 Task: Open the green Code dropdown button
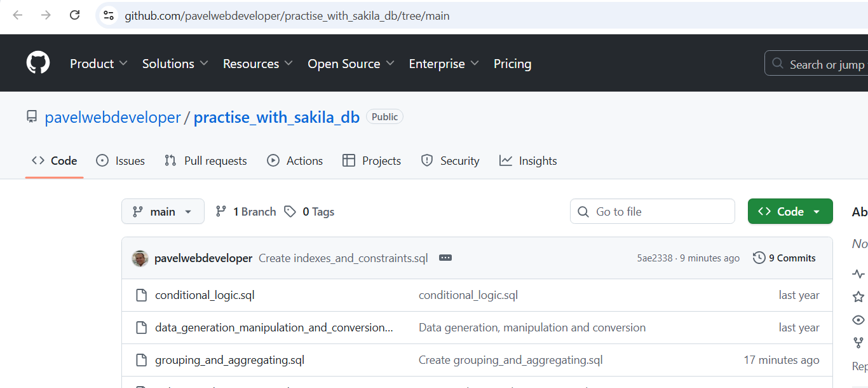(x=790, y=212)
